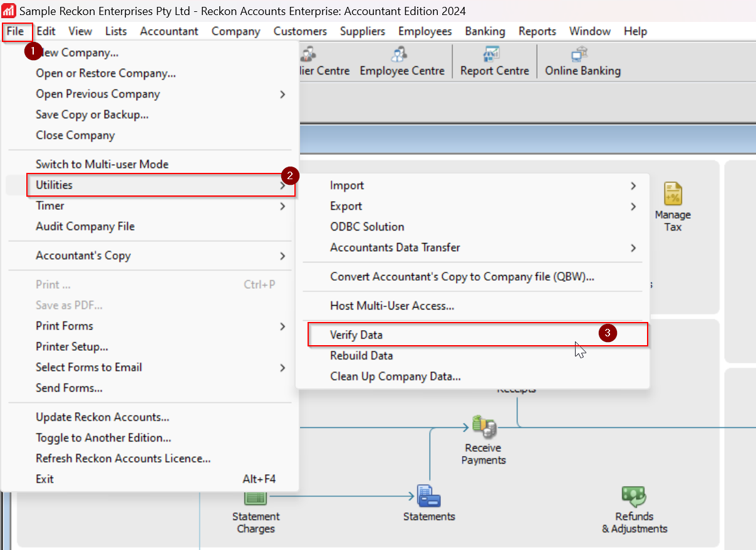Viewport: 756px width, 550px height.
Task: Choose Printer Setup
Action: click(x=150, y=346)
